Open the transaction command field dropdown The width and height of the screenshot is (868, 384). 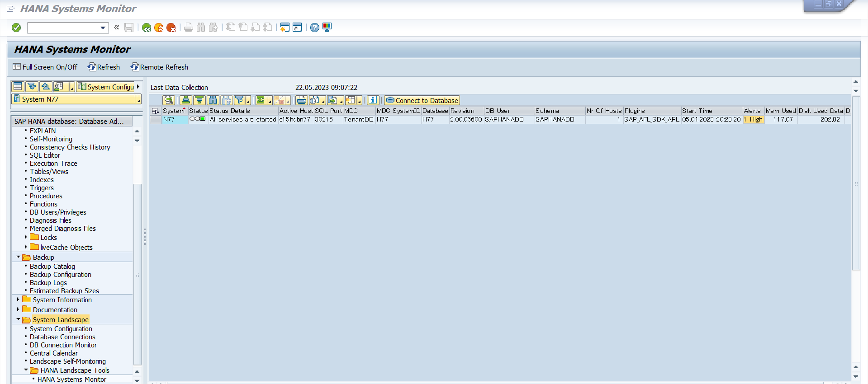point(103,28)
